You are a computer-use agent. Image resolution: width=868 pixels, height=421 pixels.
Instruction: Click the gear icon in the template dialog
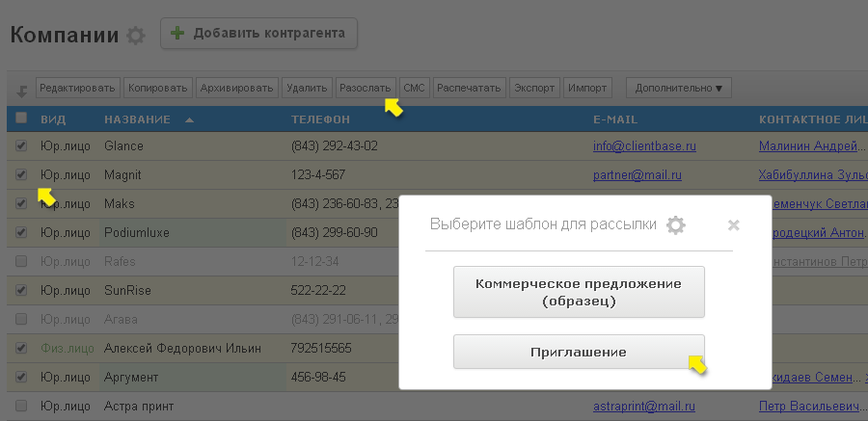point(676,225)
